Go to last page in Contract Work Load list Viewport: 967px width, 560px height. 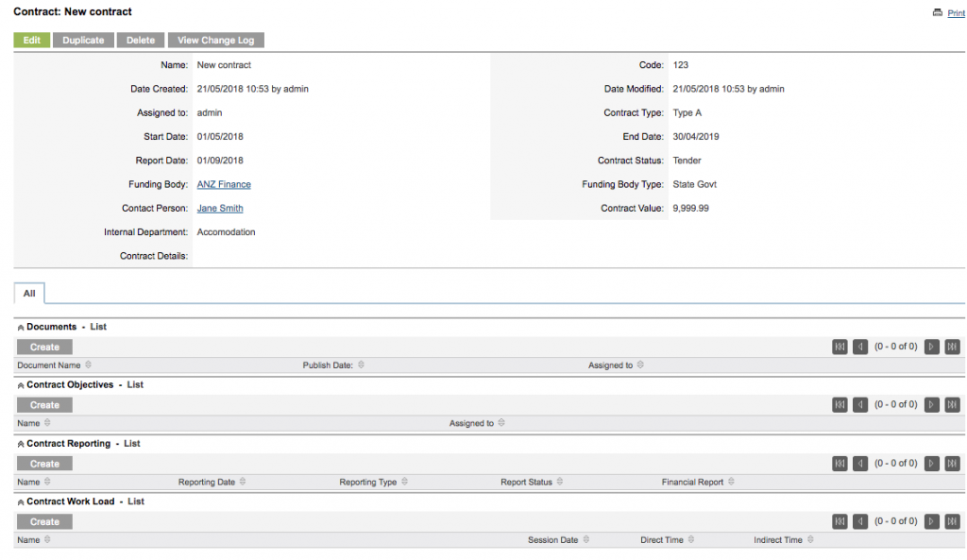[952, 521]
